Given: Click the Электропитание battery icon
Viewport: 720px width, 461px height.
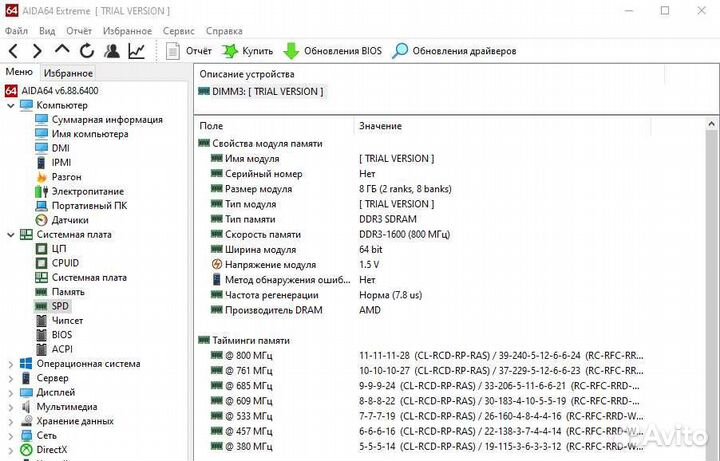Looking at the screenshot, I should click(x=41, y=191).
